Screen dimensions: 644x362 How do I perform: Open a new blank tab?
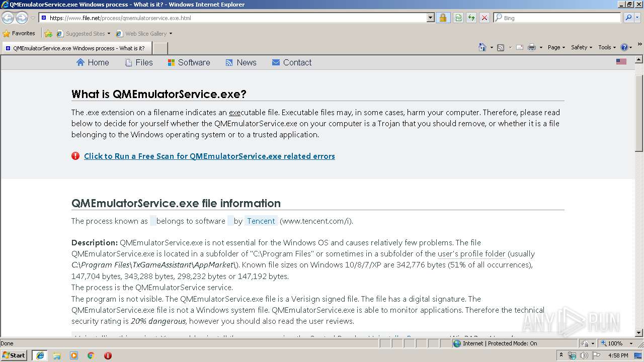point(160,48)
